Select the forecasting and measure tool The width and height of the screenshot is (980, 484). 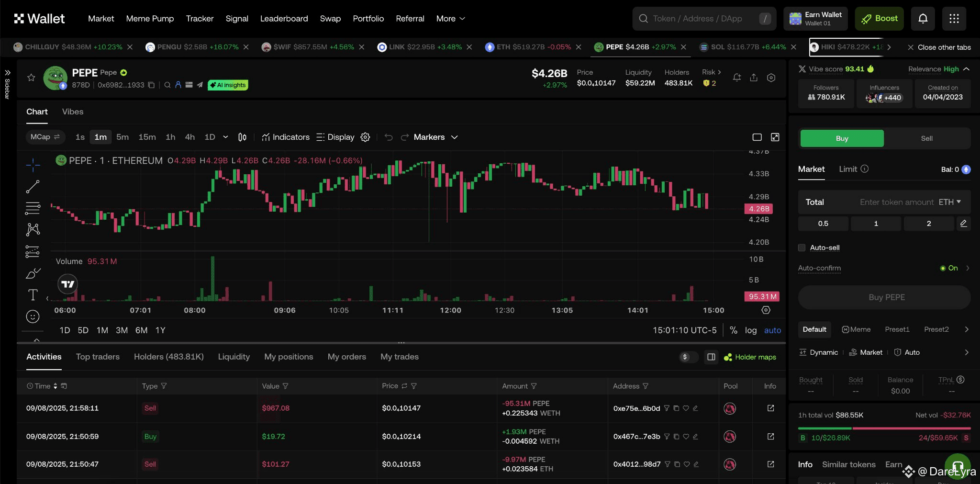(33, 251)
